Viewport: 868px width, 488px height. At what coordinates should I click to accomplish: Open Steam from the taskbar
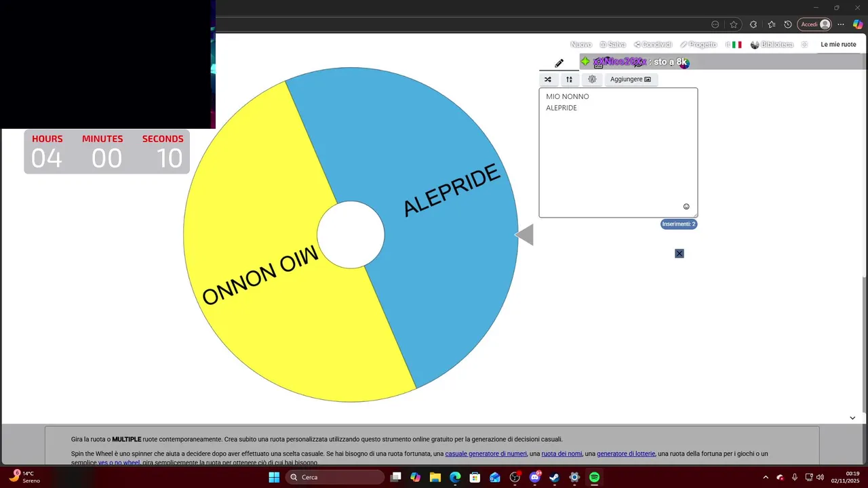pos(555,477)
